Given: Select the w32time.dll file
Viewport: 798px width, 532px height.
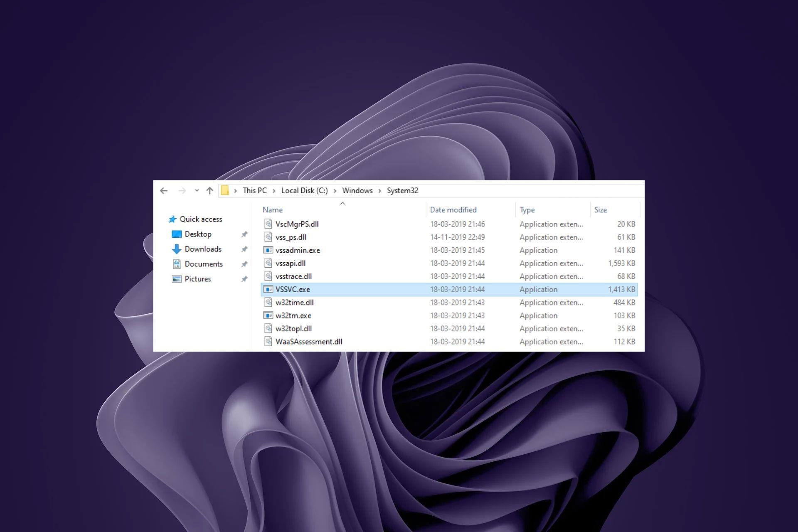Looking at the screenshot, I should click(x=294, y=303).
